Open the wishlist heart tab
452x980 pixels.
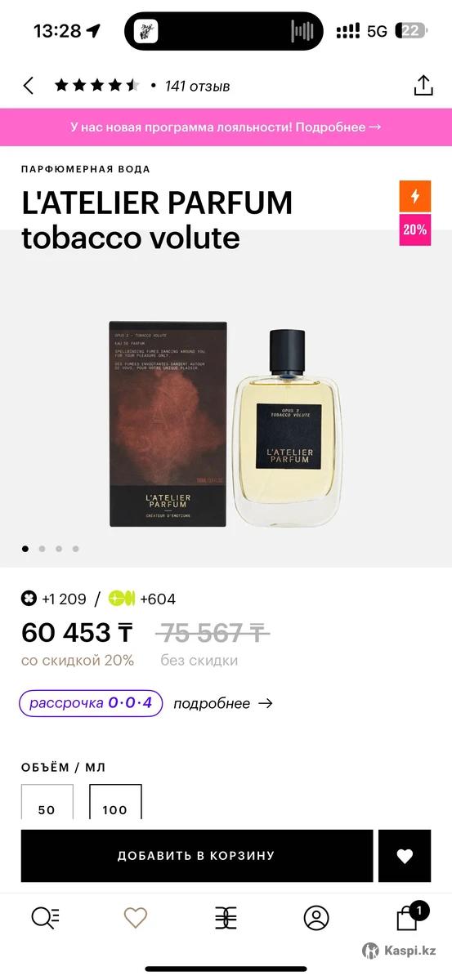click(x=136, y=918)
